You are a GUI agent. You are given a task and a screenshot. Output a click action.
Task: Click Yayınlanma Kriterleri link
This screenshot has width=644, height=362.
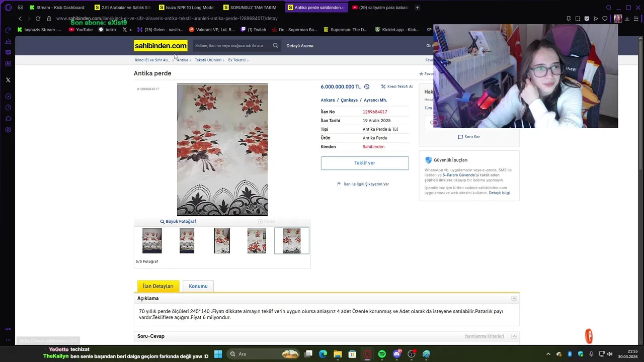click(x=484, y=336)
